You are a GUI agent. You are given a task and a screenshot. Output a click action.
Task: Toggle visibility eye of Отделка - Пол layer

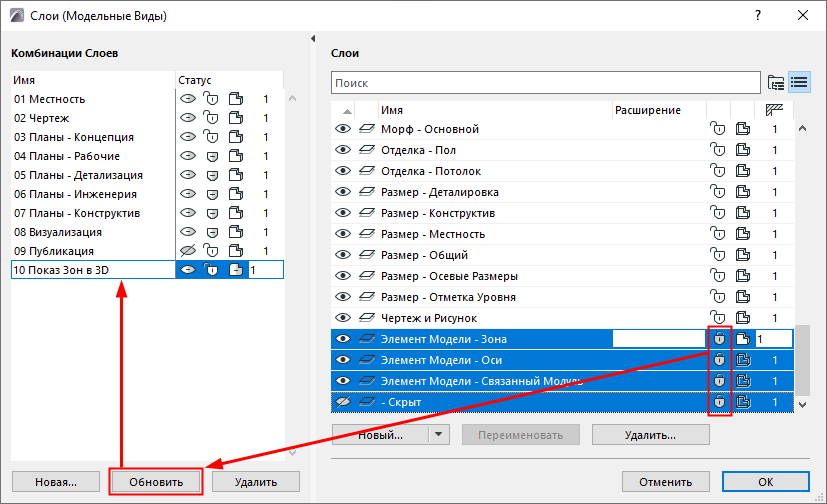point(343,150)
